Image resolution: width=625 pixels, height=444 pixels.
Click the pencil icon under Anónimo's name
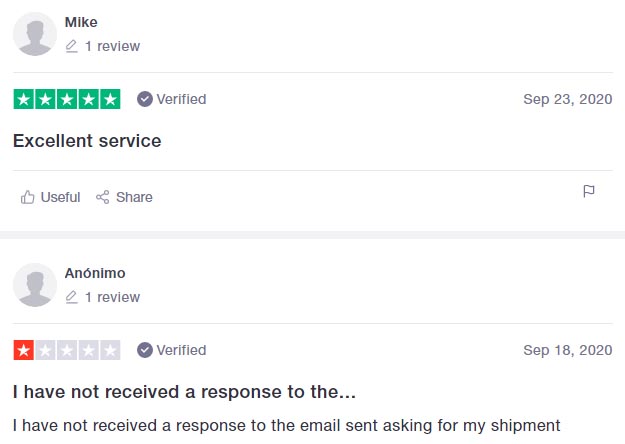71,297
